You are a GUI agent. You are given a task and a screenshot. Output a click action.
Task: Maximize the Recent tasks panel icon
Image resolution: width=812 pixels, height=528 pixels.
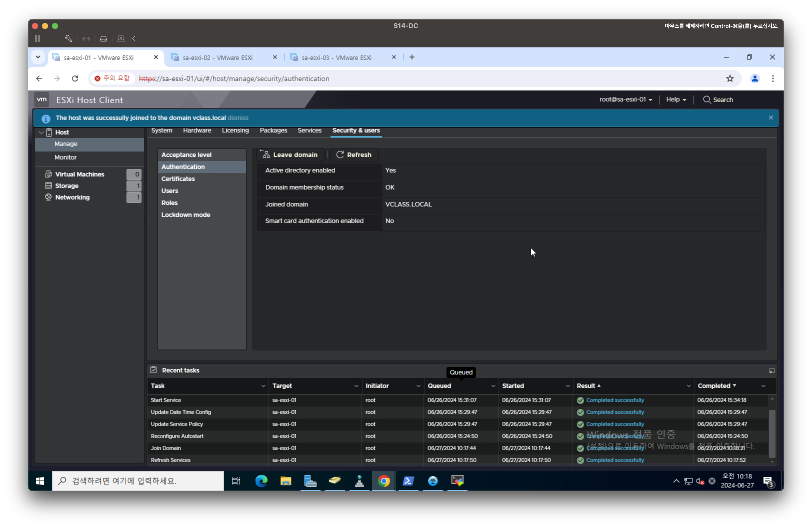coord(772,371)
